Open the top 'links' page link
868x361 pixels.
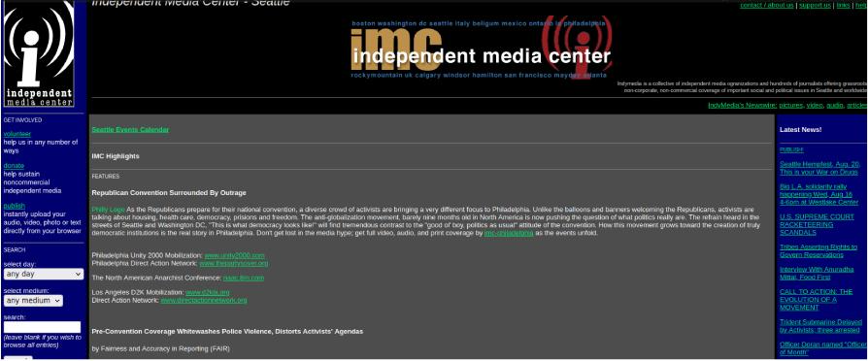(x=843, y=5)
